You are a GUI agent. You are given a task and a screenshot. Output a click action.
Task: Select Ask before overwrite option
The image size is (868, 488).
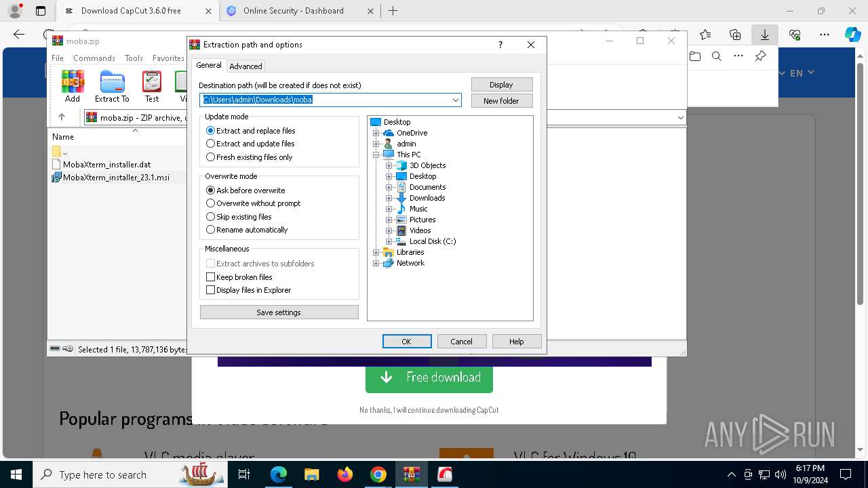pyautogui.click(x=245, y=190)
